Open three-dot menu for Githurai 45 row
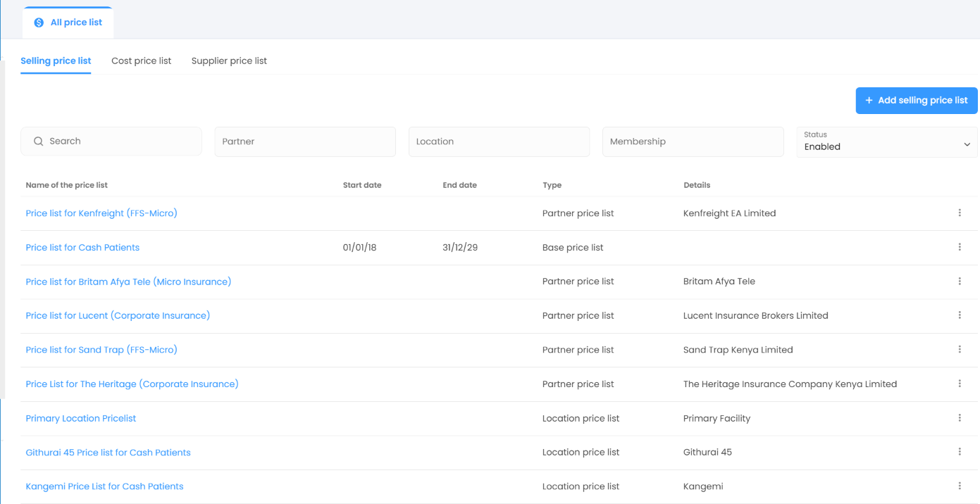The image size is (980, 504). 959,452
